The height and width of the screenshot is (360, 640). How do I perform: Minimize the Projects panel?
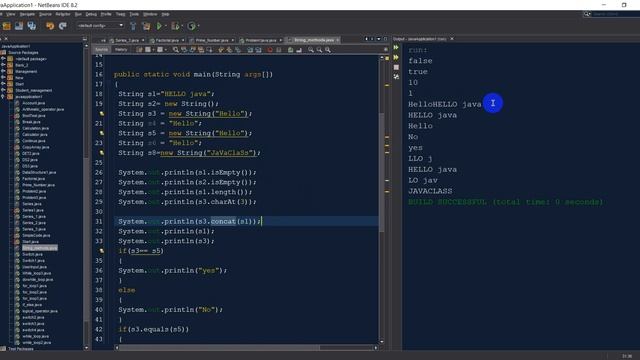84,39
